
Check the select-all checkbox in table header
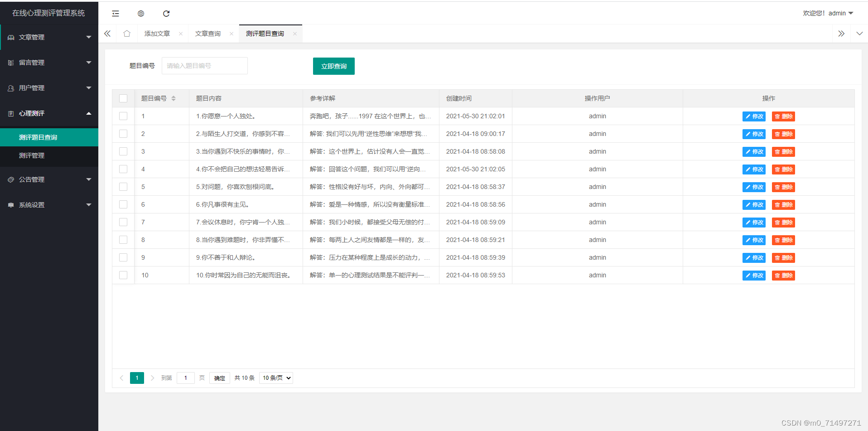pyautogui.click(x=123, y=98)
